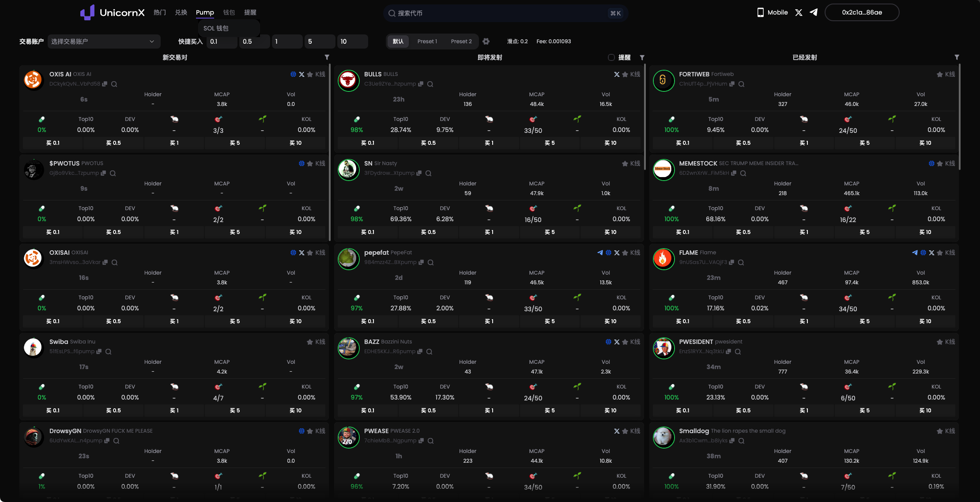This screenshot has height=502, width=980.
Task: Open the MEMESTOCK website globe icon
Action: pos(931,163)
